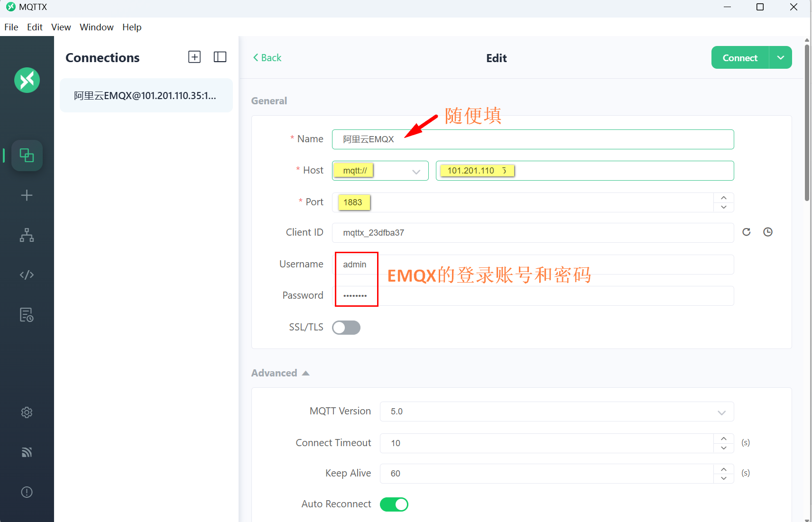Decrease the Port value with down arrow
The width and height of the screenshot is (812, 522).
pyautogui.click(x=724, y=207)
